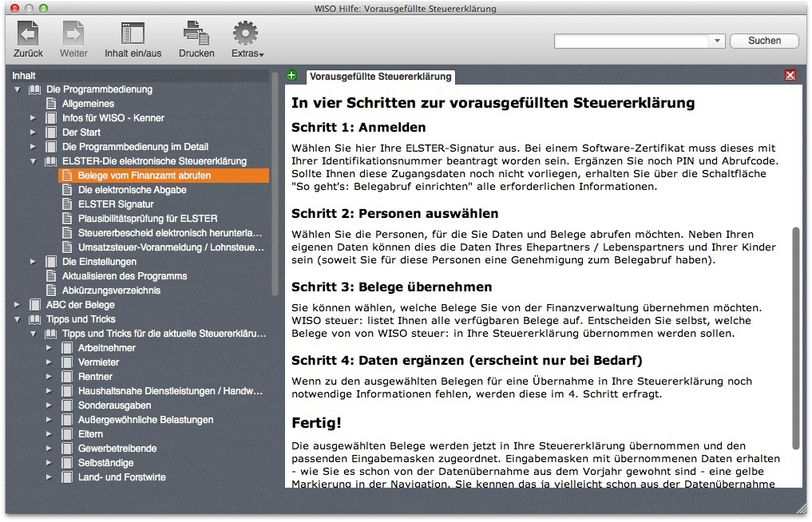Open the Extras gear menu
The image size is (812, 522).
click(246, 34)
